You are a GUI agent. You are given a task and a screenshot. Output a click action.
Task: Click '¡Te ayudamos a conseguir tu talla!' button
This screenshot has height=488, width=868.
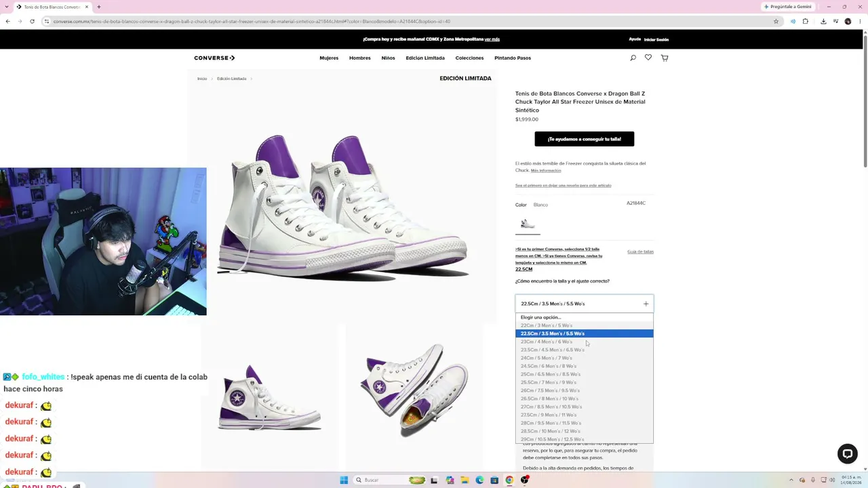(585, 139)
